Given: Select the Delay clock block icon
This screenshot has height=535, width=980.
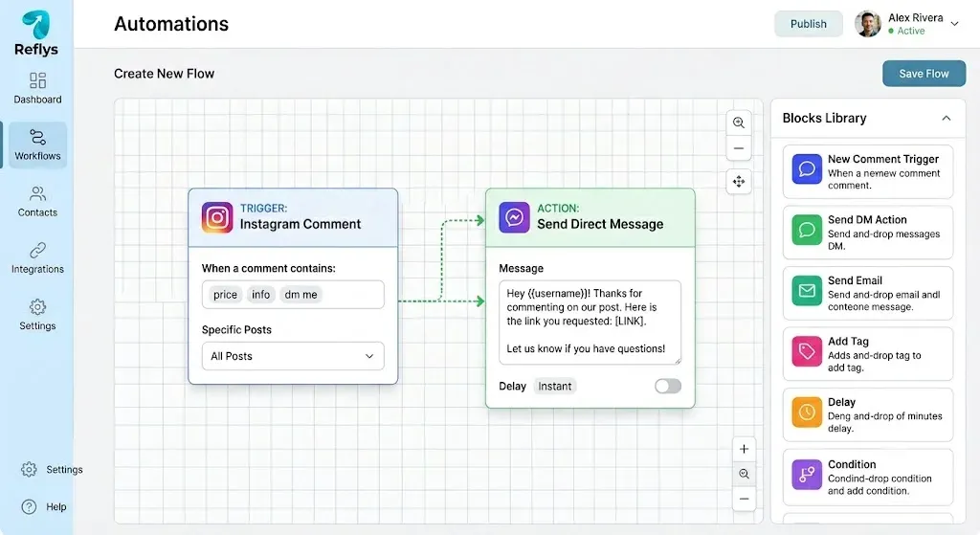Looking at the screenshot, I should 807,412.
